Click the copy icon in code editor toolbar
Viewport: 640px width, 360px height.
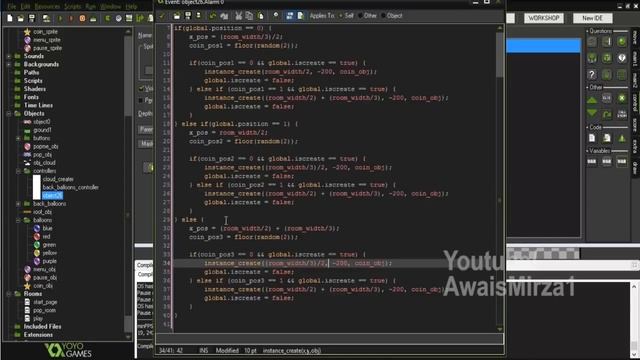pyautogui.click(x=249, y=16)
